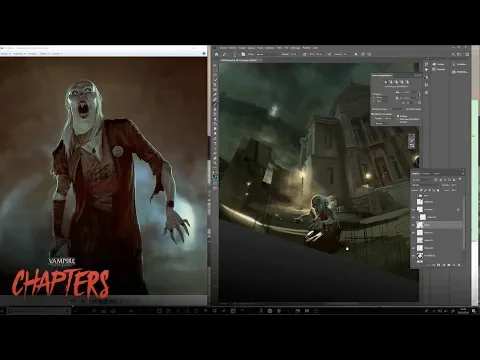Click Create new adjustment layer icon

tap(444, 265)
